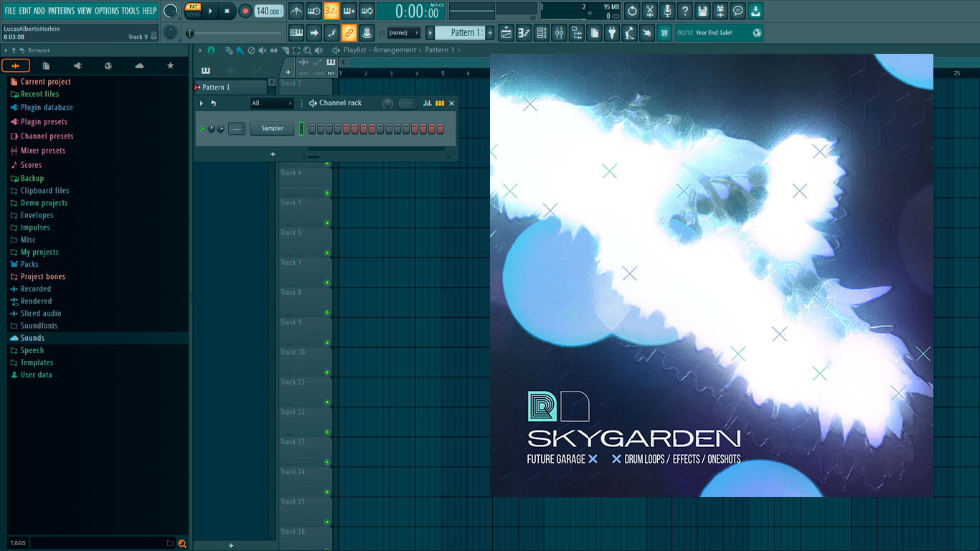
Task: Toggle the Sampler channel select indicator
Action: (x=301, y=128)
